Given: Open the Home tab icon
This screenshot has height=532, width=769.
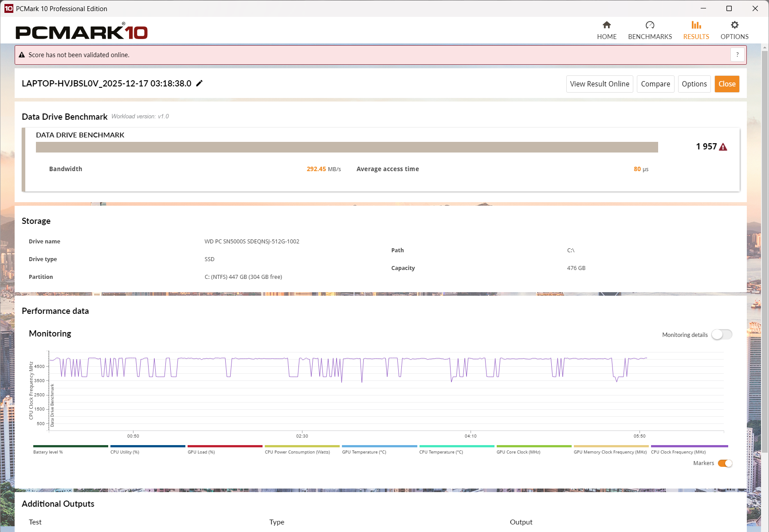Looking at the screenshot, I should (607, 25).
